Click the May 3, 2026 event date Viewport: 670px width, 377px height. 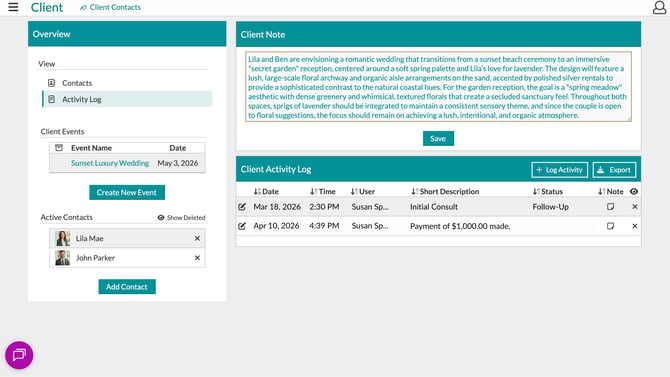[178, 163]
